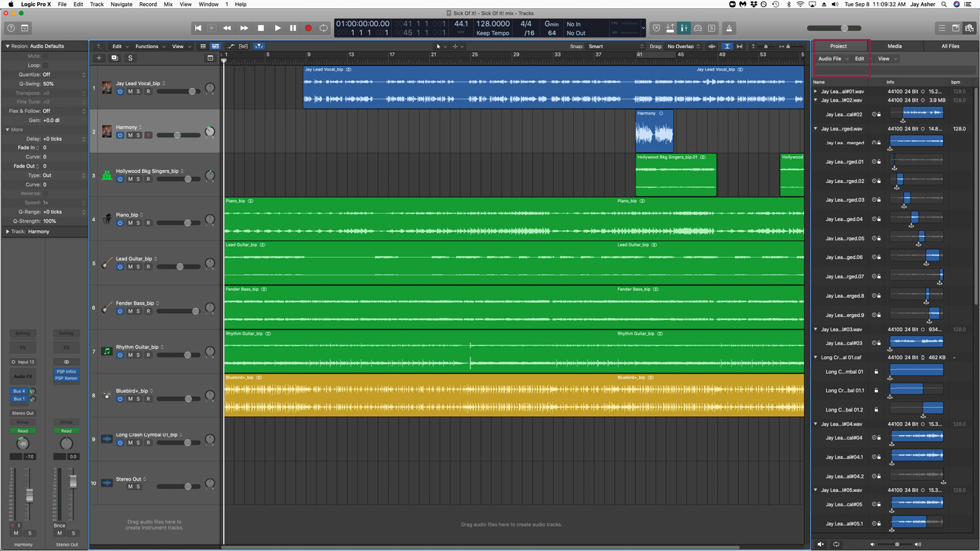Viewport: 980px width, 551px height.
Task: Select the Hollywood Bkg Singers_bip.01 region
Action: 676,175
